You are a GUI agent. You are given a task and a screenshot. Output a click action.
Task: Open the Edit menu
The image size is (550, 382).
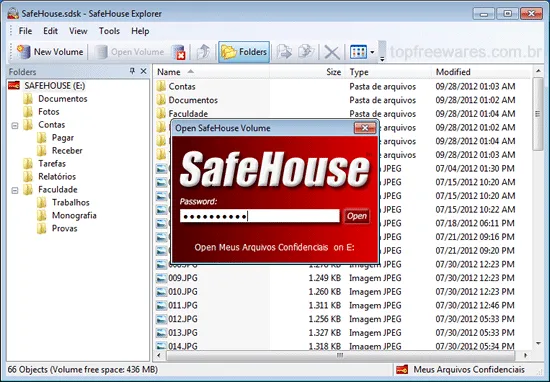coord(51,31)
